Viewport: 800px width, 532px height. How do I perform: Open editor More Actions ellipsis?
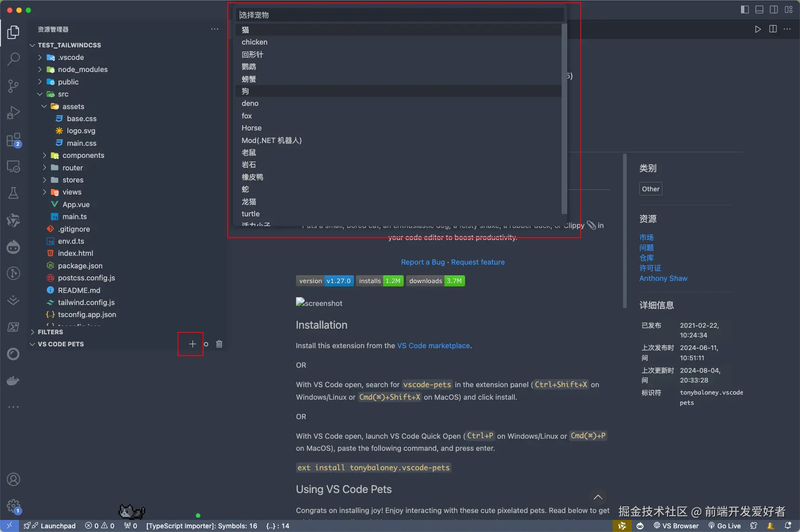click(x=787, y=29)
